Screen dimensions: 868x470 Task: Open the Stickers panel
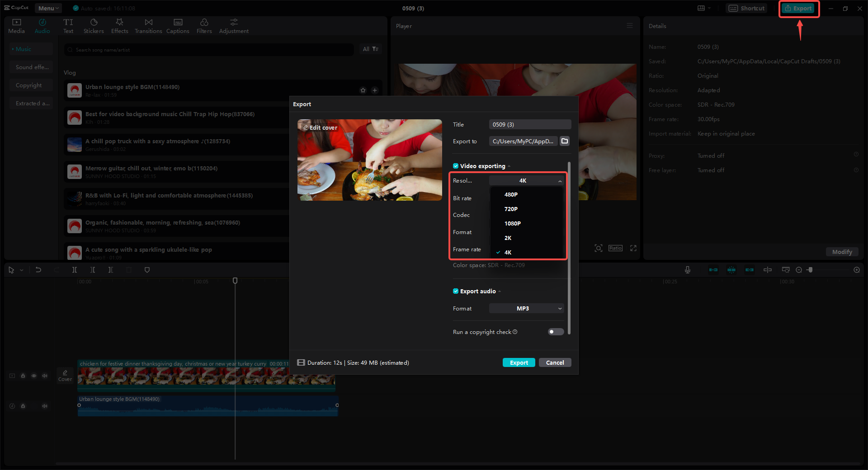[94, 25]
